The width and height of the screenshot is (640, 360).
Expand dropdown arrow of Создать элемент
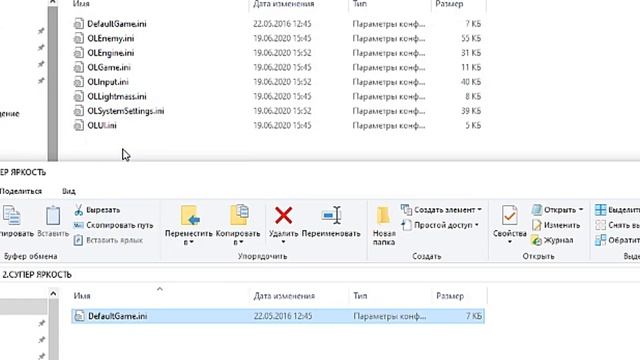tap(480, 210)
